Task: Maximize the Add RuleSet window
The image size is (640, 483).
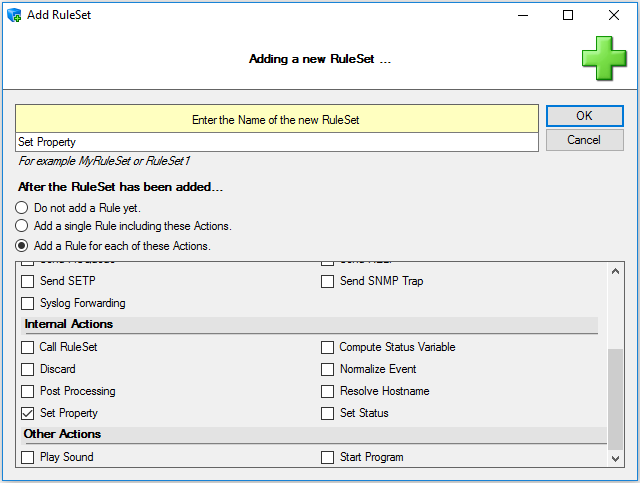Action: [568, 15]
